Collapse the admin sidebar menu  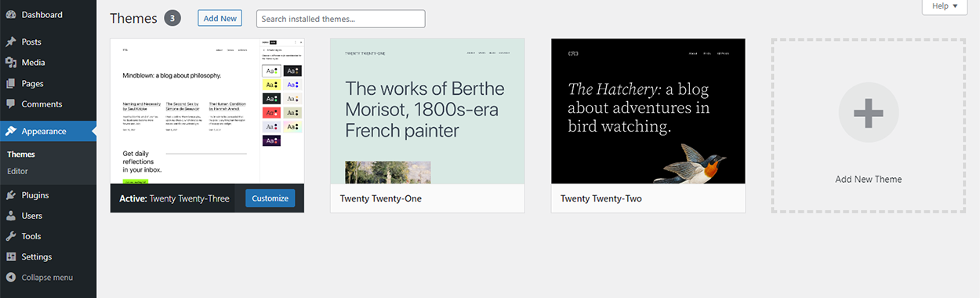48,277
